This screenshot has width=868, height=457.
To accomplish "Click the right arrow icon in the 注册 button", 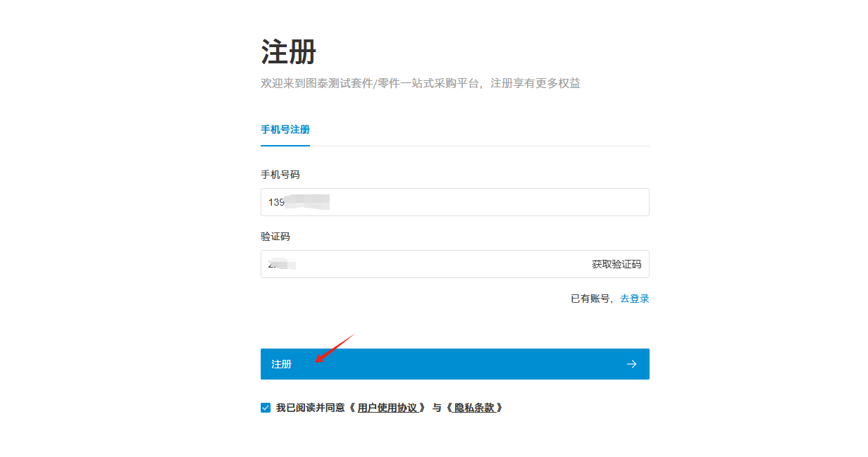I will pos(631,364).
